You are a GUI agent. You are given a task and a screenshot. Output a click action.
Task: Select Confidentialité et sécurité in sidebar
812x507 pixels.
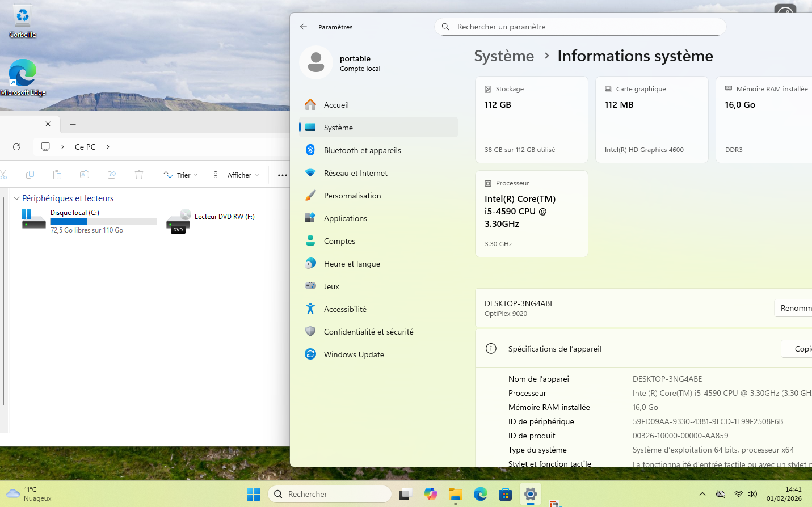tap(368, 332)
